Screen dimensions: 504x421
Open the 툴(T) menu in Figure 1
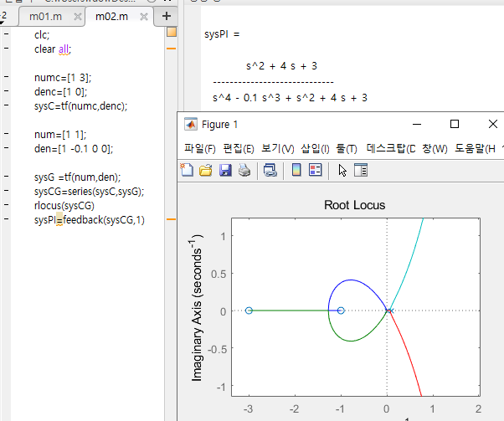click(347, 148)
